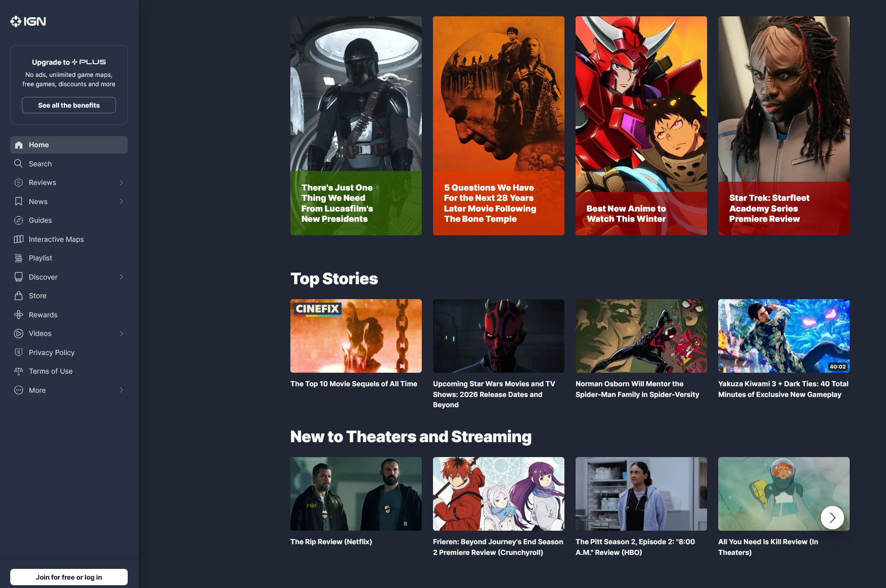
Task: Select the Rewards icon in the sidebar
Action: (x=19, y=315)
